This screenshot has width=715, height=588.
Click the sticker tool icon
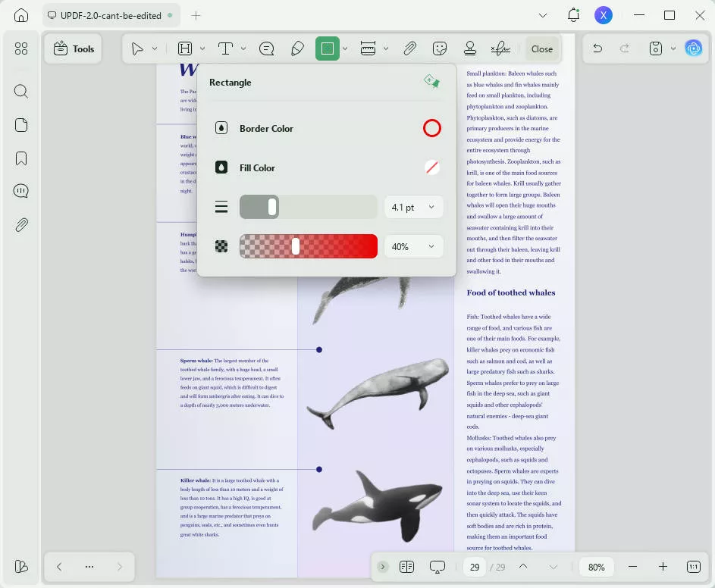point(440,48)
